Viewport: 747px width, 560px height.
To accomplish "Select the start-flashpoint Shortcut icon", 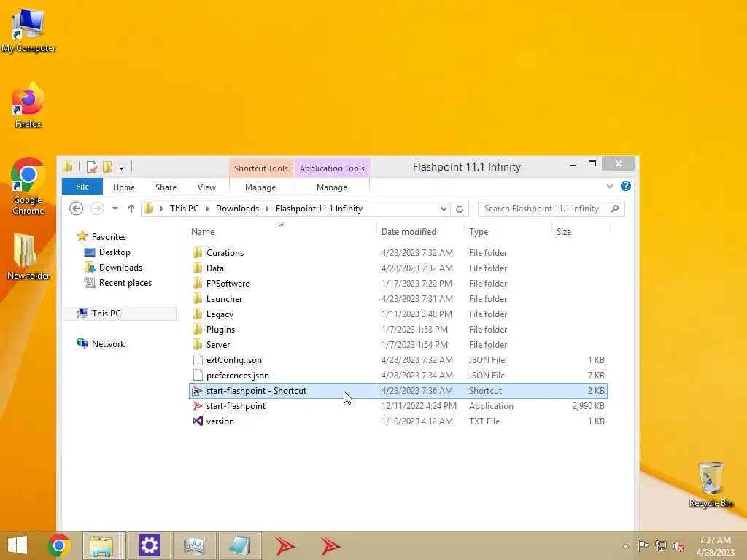I will (x=197, y=391).
